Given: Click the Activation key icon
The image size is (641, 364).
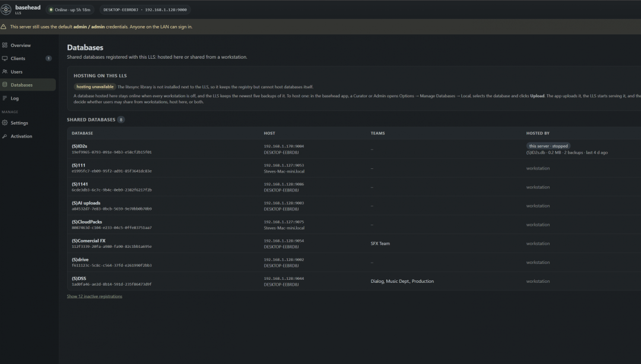Looking at the screenshot, I should coord(5,136).
